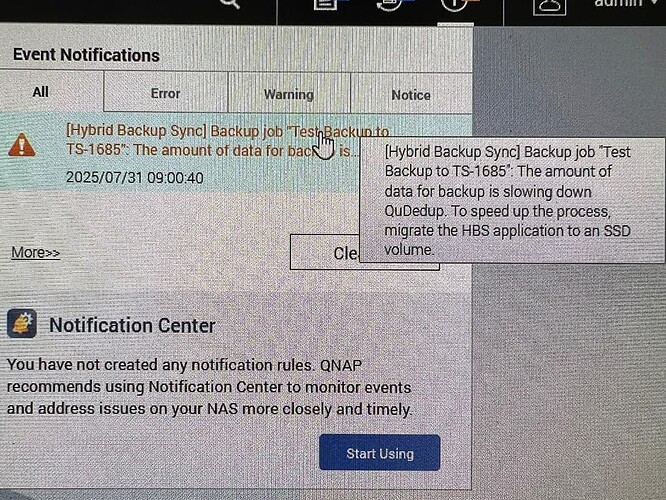Click the warning triangle icon
666x500 pixels.
click(x=22, y=144)
